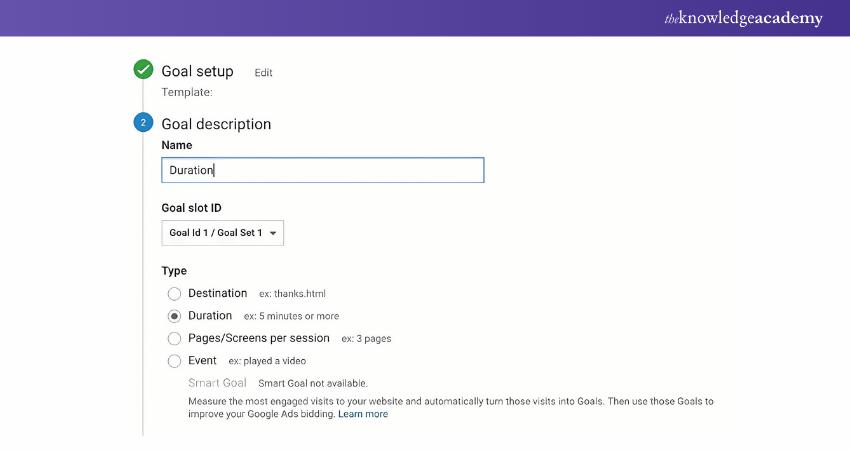Click the greyed-out Smart Goal label
Screen dimensions: 850x450
coord(217,383)
